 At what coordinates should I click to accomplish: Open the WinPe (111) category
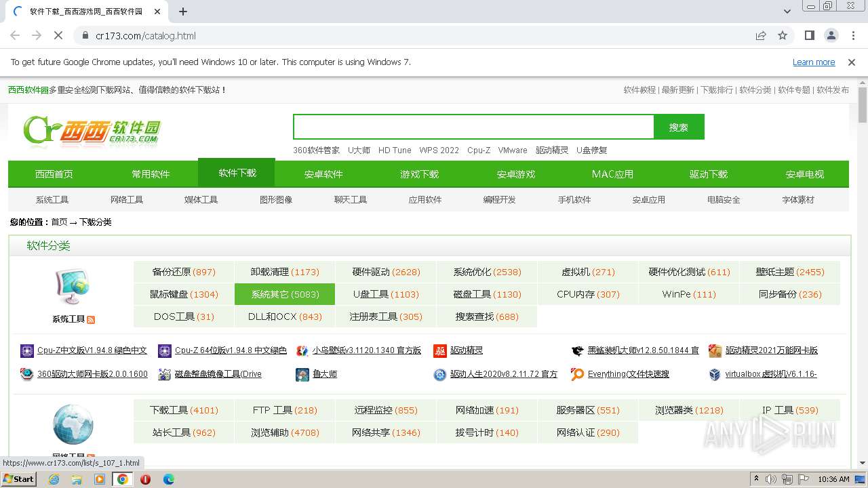click(x=689, y=294)
